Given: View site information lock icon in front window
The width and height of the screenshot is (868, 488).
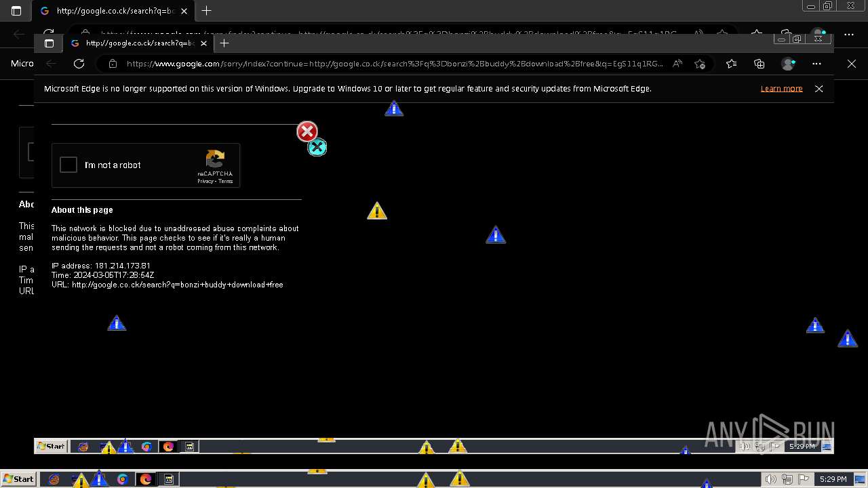Looking at the screenshot, I should [113, 64].
